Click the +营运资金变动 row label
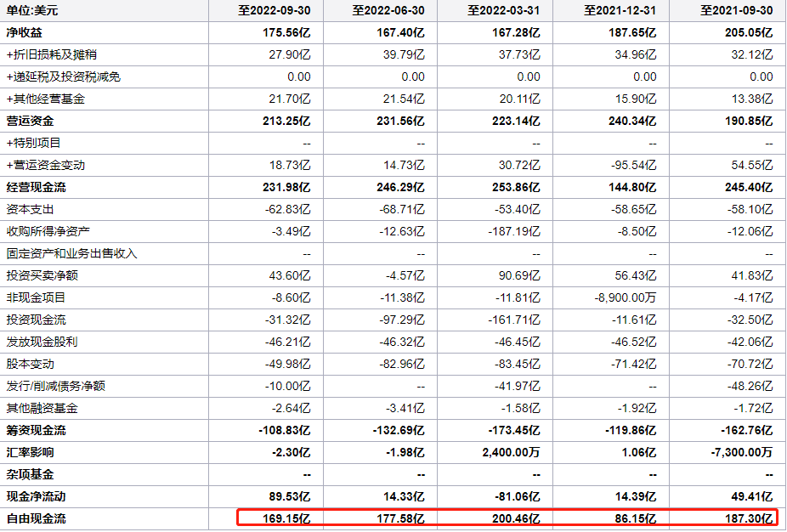 (x=46, y=165)
